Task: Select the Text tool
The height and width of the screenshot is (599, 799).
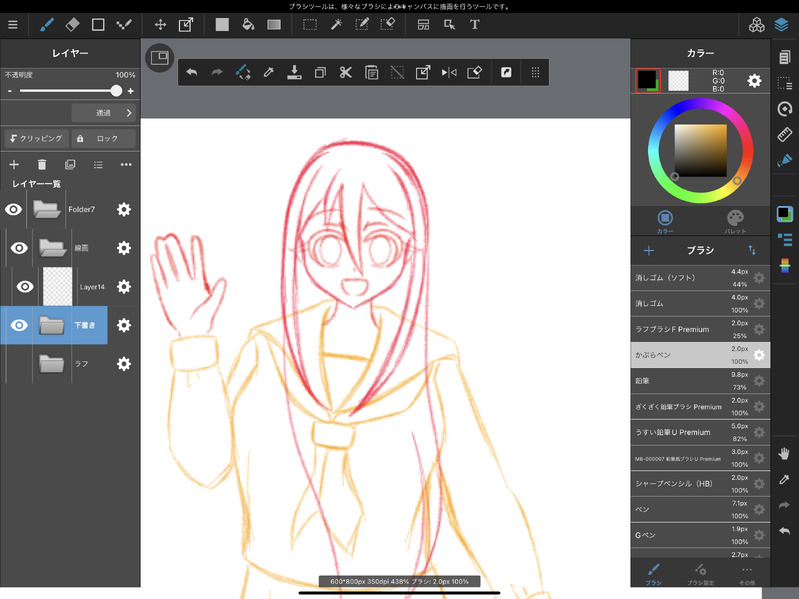Action: [474, 24]
